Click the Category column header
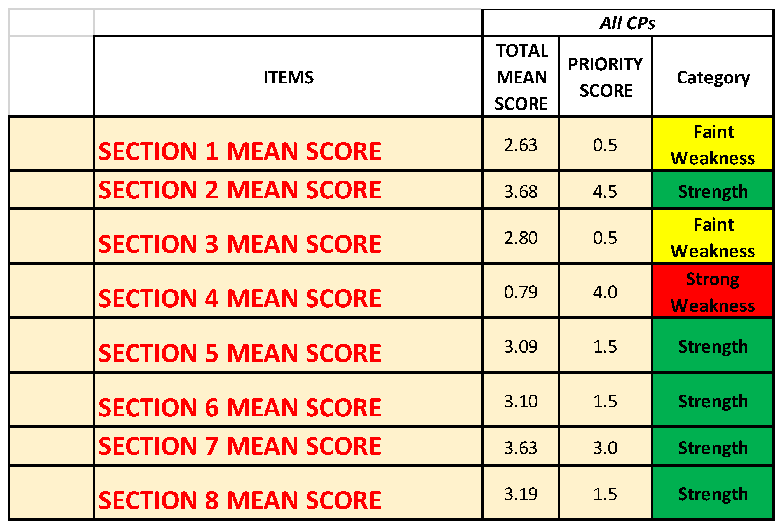The height and width of the screenshot is (532, 784). point(713,77)
